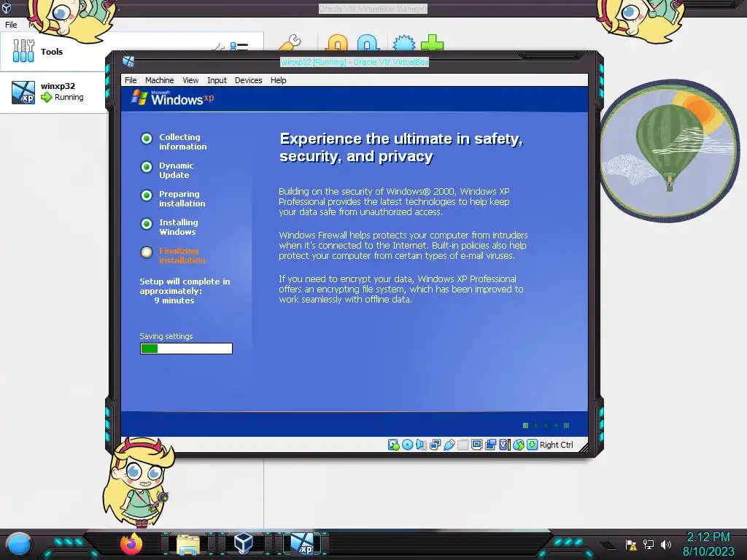Click the VM window resize grip corner

(583, 448)
